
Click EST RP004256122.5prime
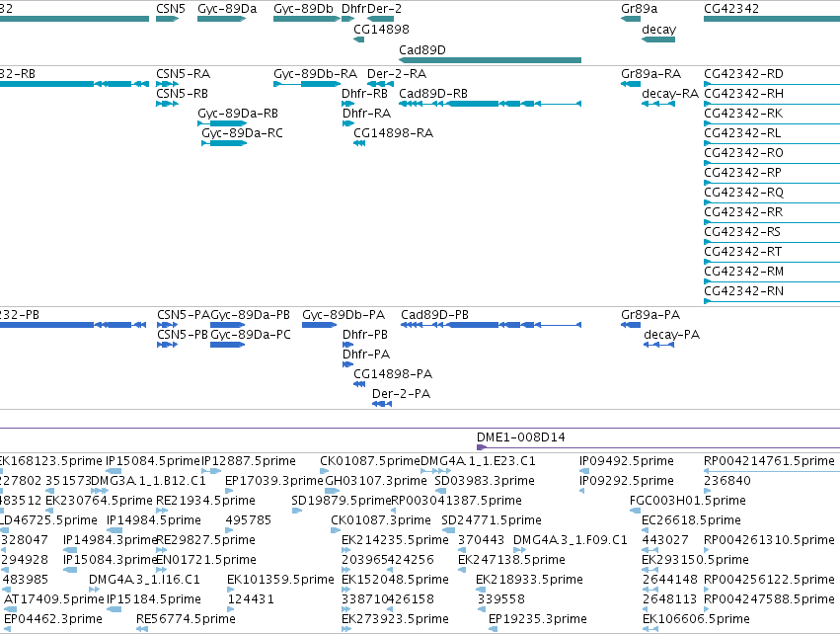(769, 580)
